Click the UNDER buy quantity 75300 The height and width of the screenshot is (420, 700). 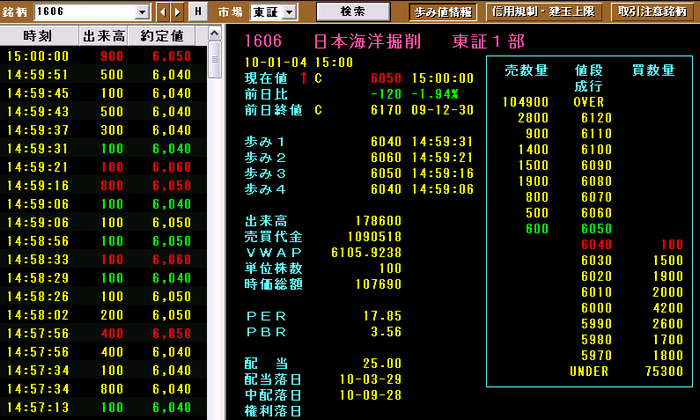[x=664, y=371]
